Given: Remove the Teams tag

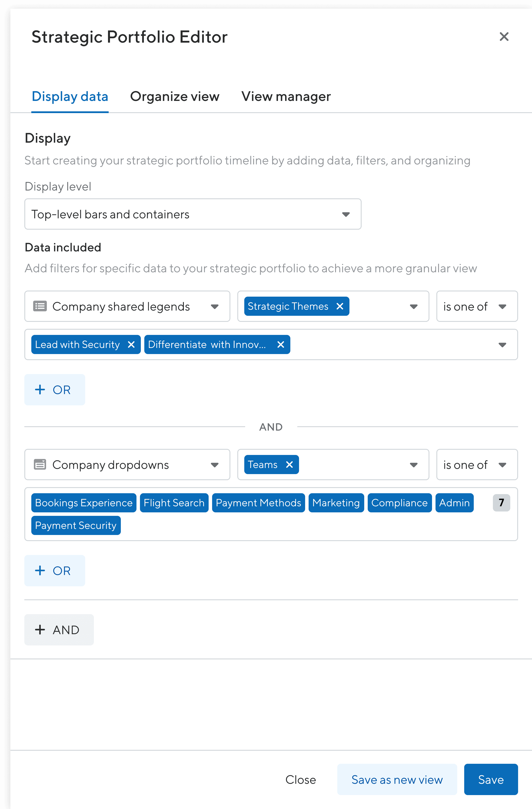Looking at the screenshot, I should pos(289,465).
